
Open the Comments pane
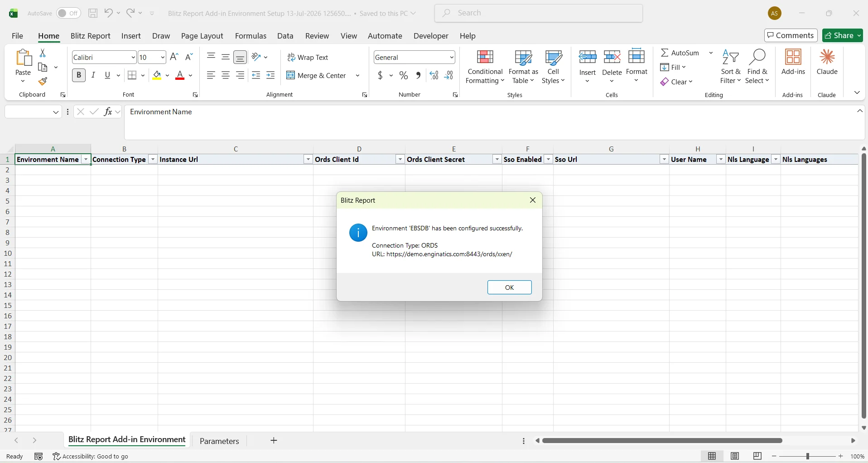pyautogui.click(x=791, y=35)
